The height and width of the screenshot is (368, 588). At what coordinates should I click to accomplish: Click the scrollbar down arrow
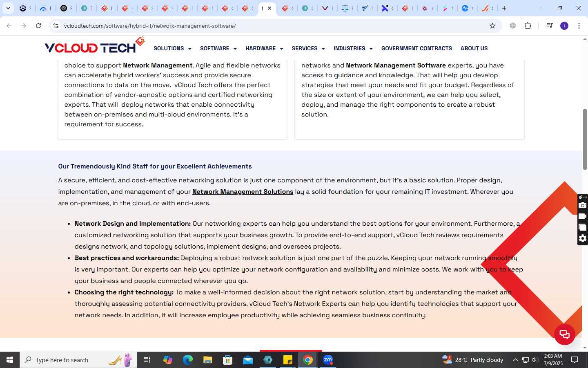(x=585, y=348)
